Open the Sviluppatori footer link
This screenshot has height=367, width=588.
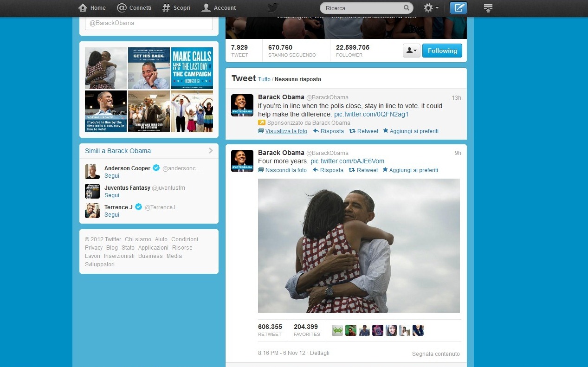coord(100,264)
